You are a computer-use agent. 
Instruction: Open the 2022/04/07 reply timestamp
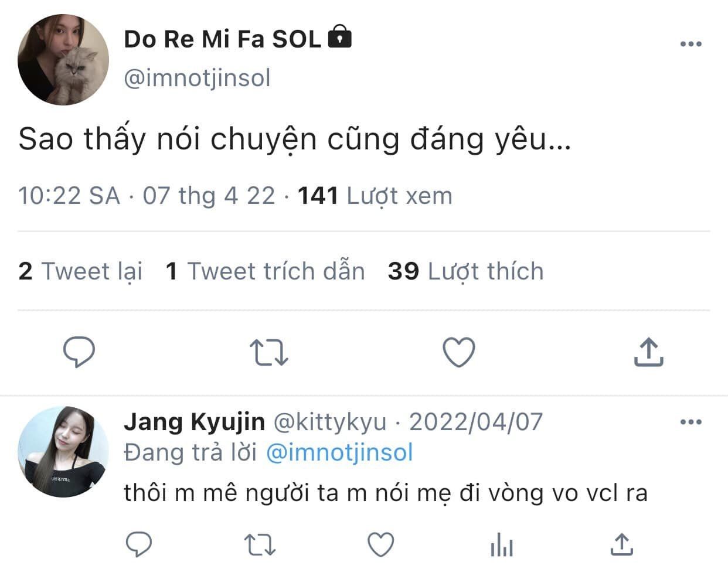tap(476, 422)
